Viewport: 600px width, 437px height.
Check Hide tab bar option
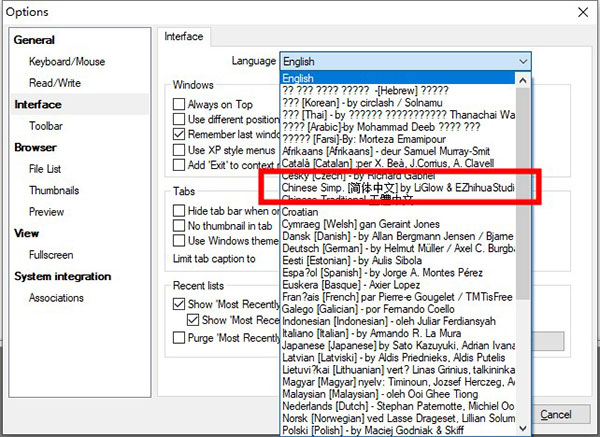click(x=180, y=211)
